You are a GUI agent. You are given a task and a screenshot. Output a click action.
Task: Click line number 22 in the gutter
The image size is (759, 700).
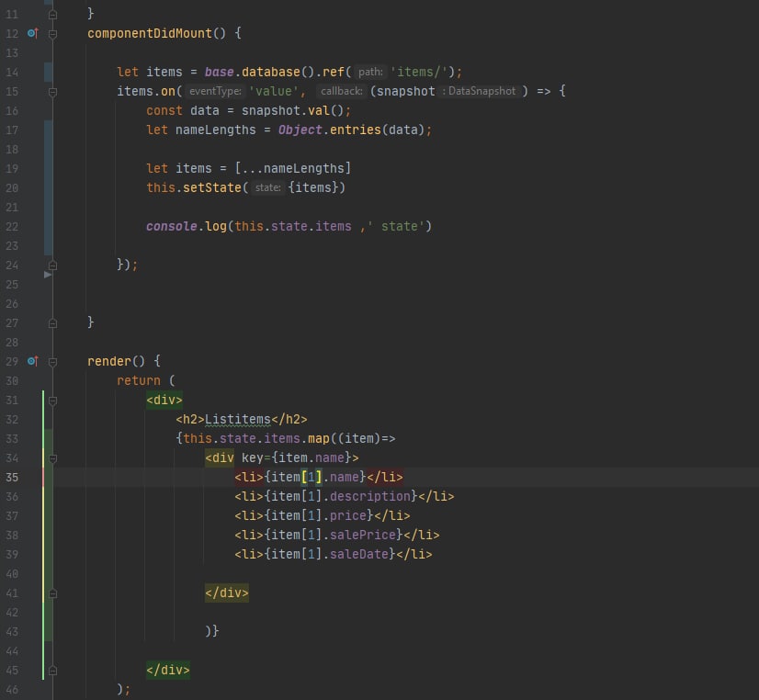point(12,227)
